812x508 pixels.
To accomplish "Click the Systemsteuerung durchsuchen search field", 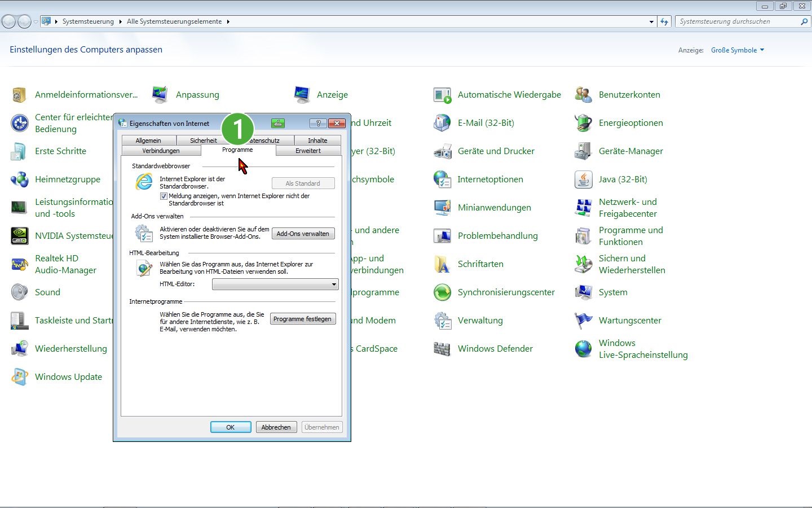I will 738,21.
